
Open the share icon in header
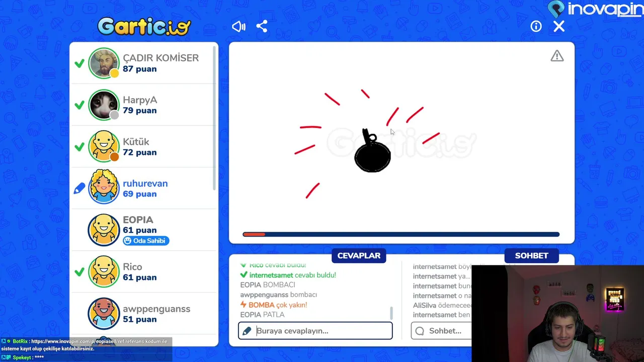click(x=262, y=27)
